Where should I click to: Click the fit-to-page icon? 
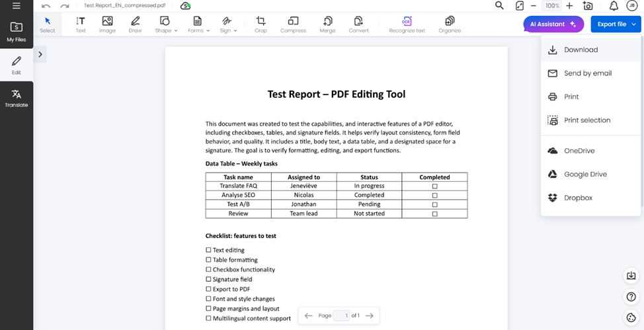(x=520, y=6)
